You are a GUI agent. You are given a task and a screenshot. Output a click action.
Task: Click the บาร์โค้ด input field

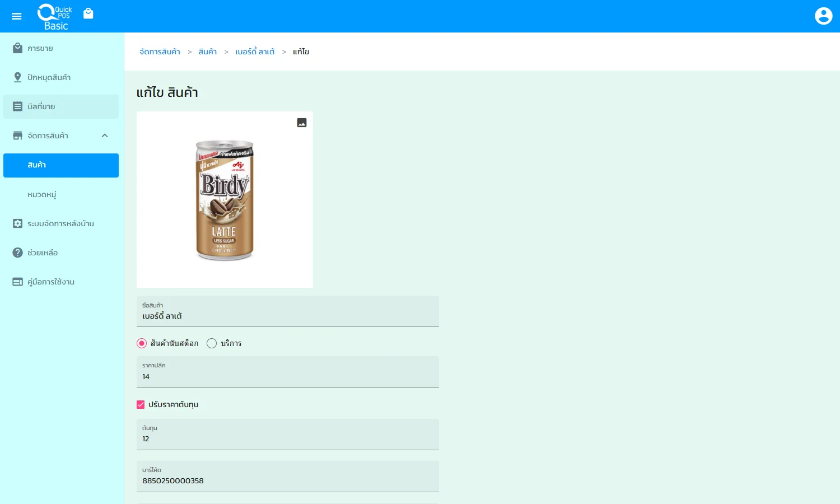pos(287,480)
